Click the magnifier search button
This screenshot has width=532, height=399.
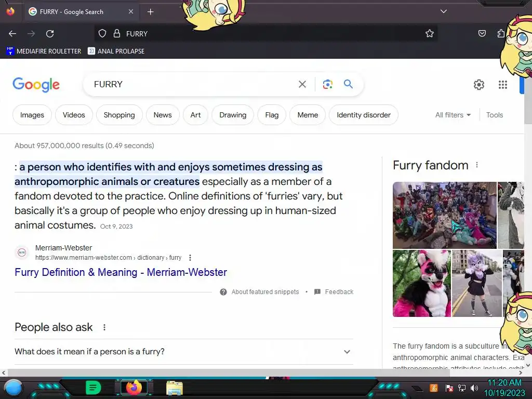click(x=348, y=84)
